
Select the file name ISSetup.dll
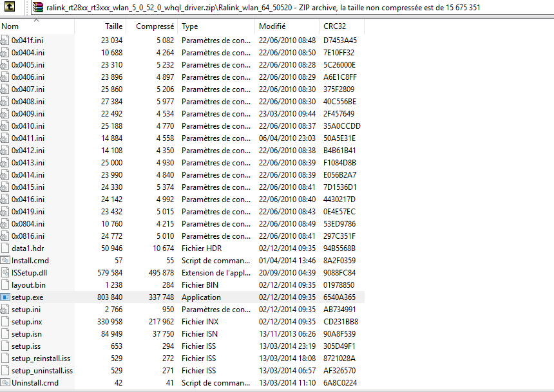coord(30,273)
